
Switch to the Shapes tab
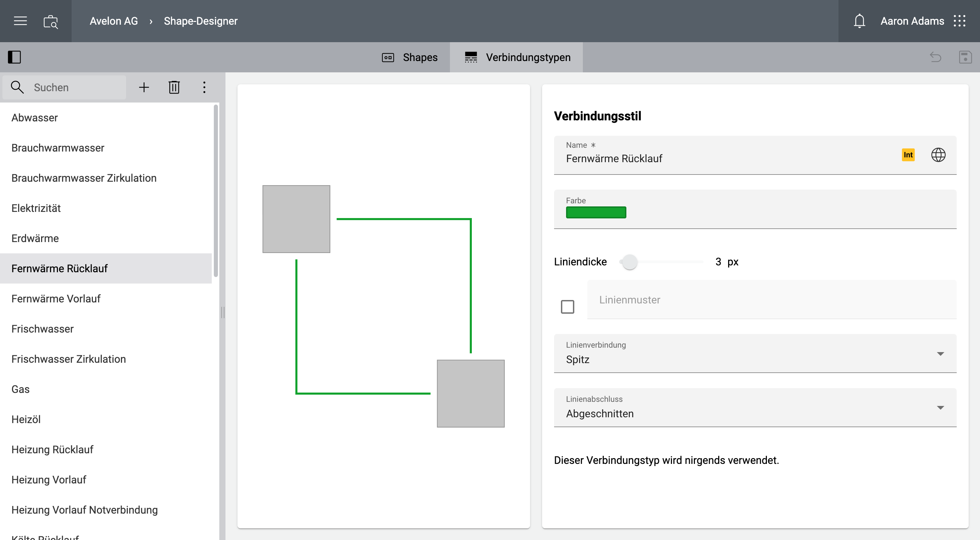410,57
